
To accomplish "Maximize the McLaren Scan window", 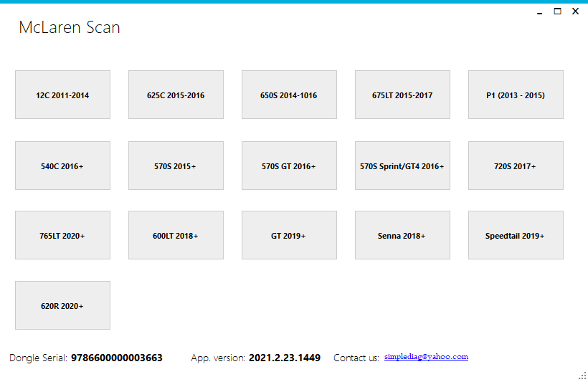I will (558, 11).
